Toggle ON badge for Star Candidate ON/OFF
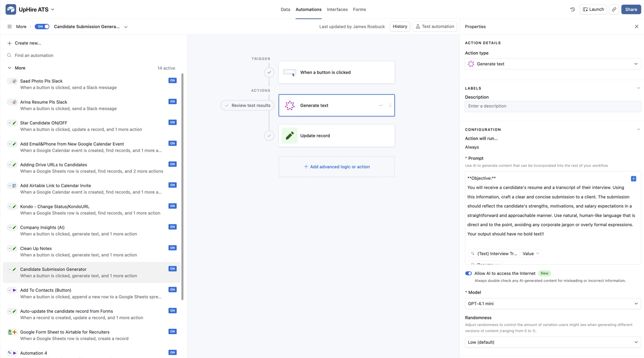Screen dimensions: 644x358 pos(172,122)
